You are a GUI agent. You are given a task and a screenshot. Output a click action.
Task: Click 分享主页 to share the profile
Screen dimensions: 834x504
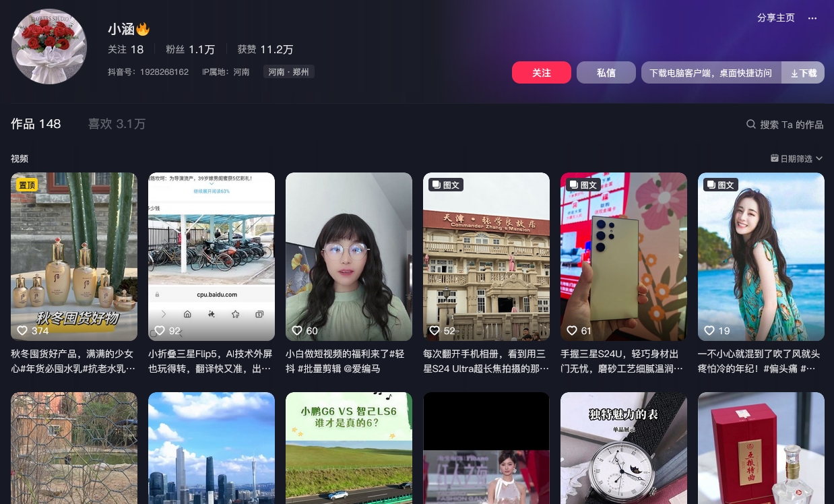[x=776, y=18]
